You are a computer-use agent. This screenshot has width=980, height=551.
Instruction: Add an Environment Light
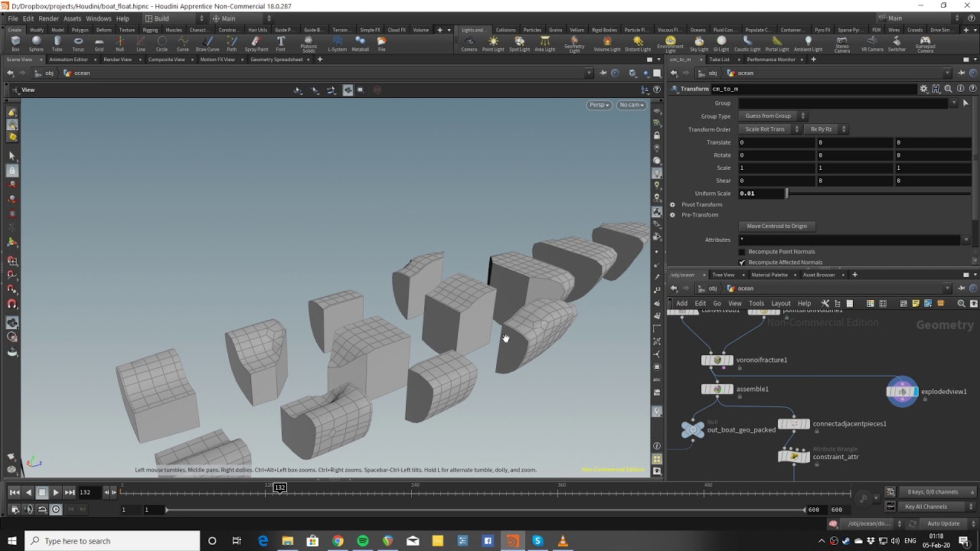click(670, 44)
